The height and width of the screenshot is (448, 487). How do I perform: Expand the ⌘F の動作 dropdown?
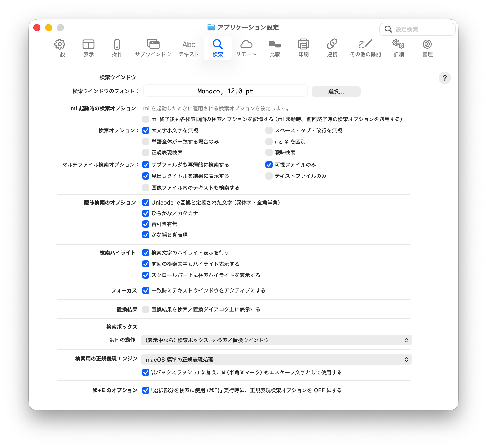tap(276, 340)
